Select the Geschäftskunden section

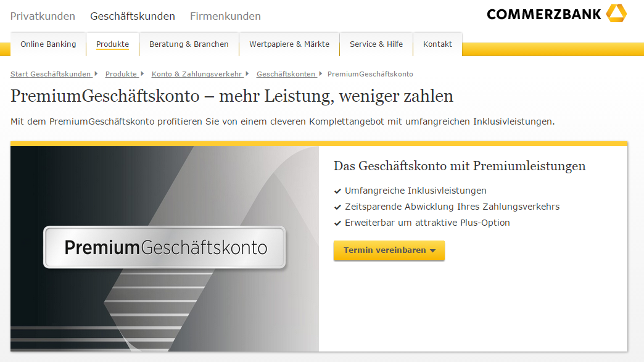[133, 16]
